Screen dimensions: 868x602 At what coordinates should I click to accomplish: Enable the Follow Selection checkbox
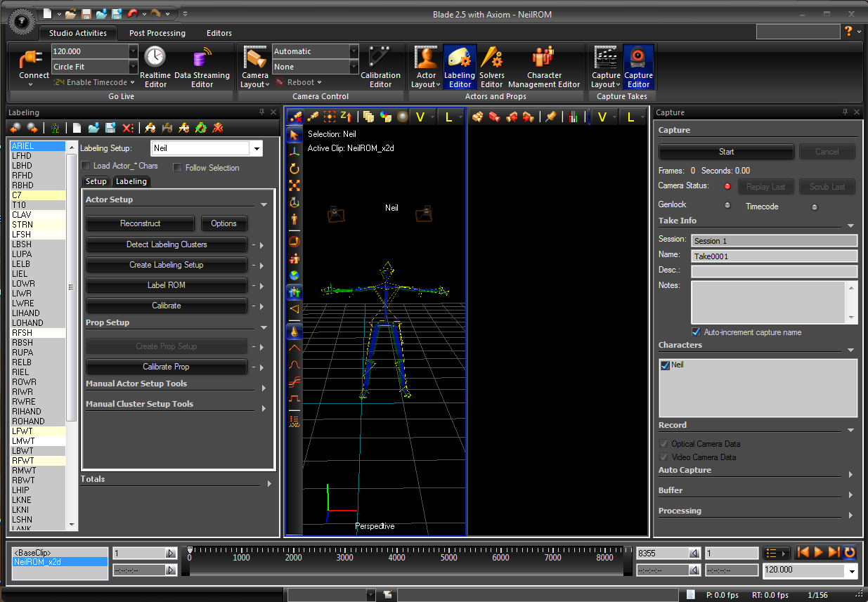177,168
